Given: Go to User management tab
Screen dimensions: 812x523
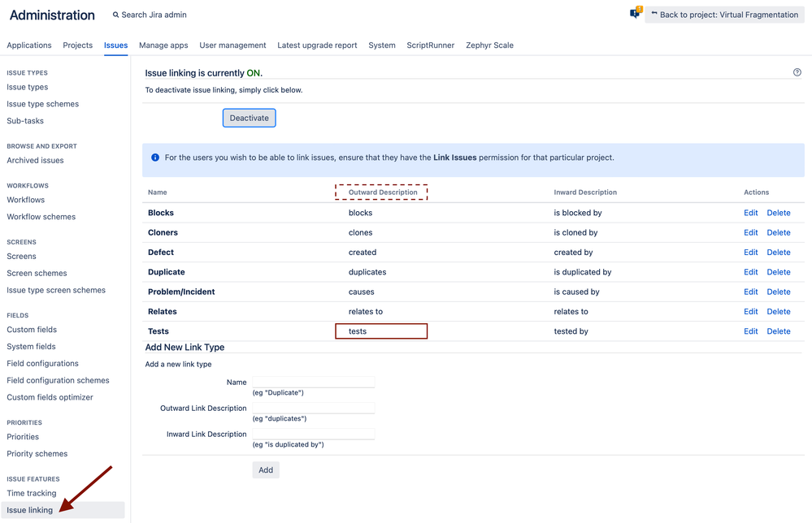Looking at the screenshot, I should point(232,45).
